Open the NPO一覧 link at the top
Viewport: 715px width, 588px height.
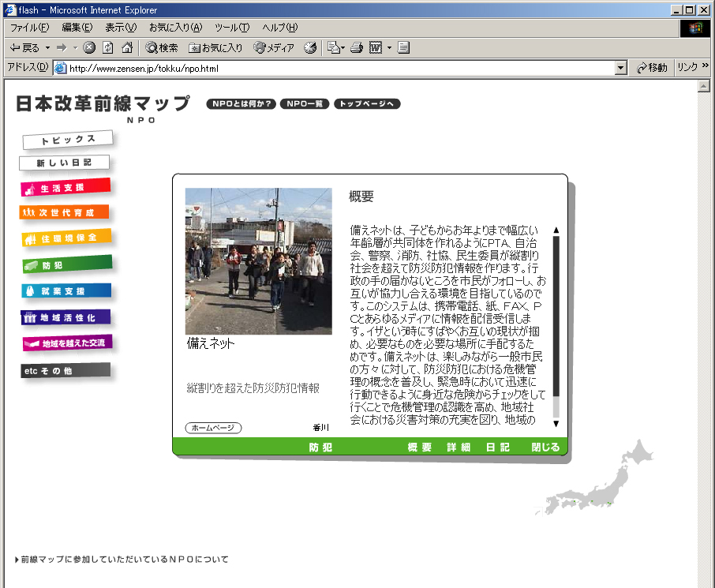(x=304, y=103)
